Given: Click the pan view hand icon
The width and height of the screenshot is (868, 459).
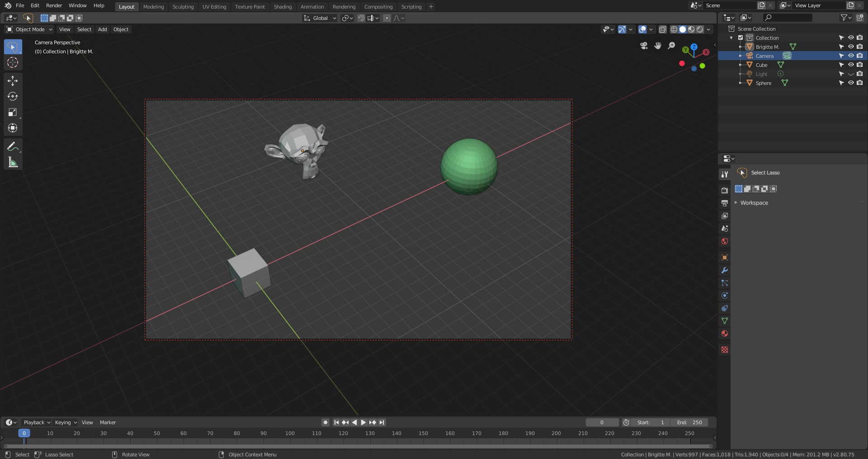Looking at the screenshot, I should tap(658, 46).
